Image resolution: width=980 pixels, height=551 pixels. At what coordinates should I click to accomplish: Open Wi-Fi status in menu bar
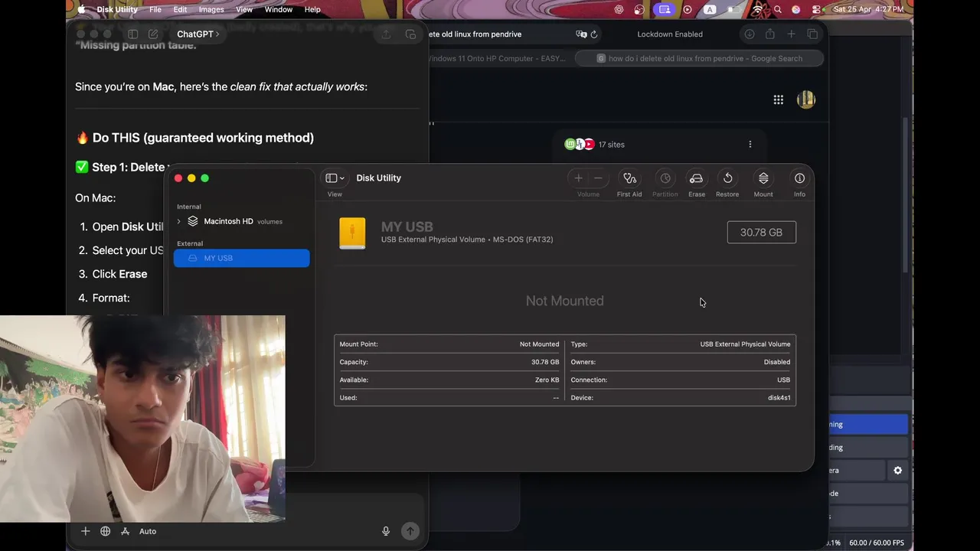pos(758,9)
